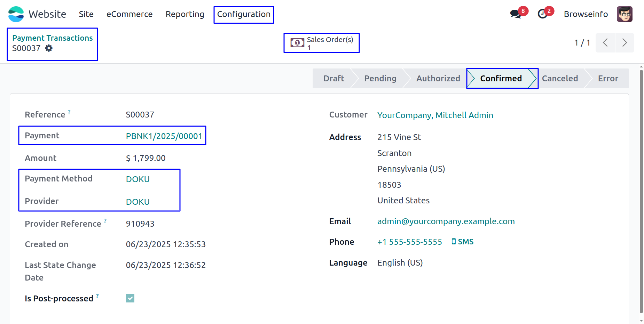Click the admin@yourcompany.example.com email link
The height and width of the screenshot is (324, 644).
446,221
